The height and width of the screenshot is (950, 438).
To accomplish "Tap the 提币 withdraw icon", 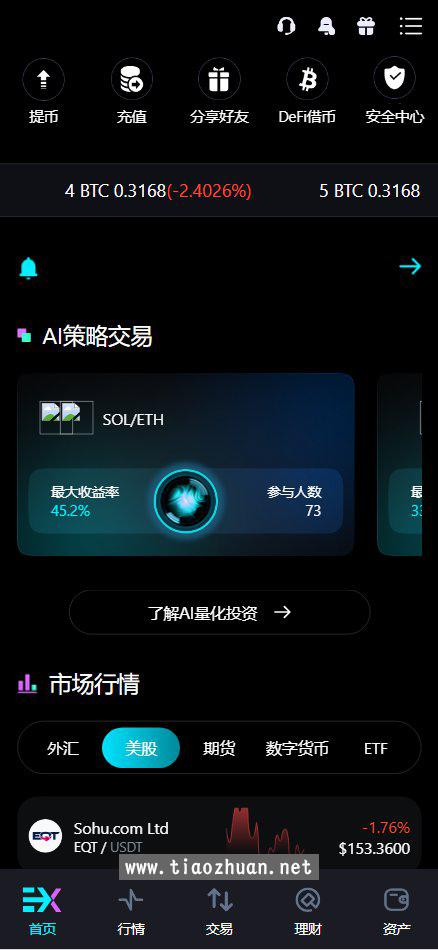I will [x=44, y=79].
